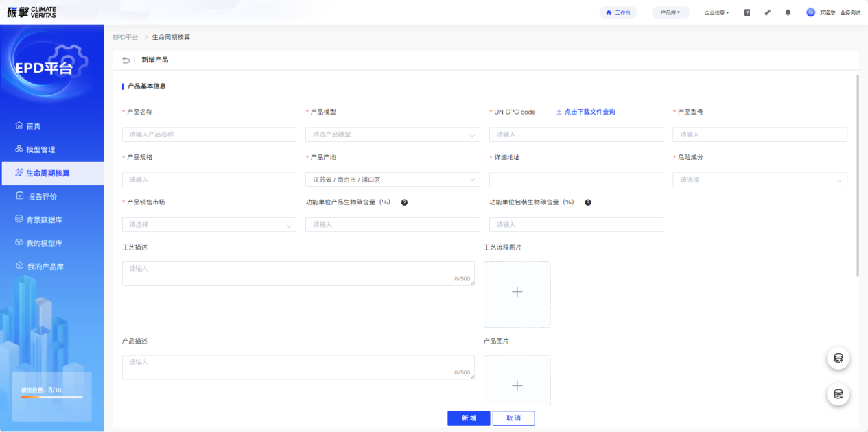Open the help document icon in header
The image size is (868, 432).
pyautogui.click(x=747, y=12)
